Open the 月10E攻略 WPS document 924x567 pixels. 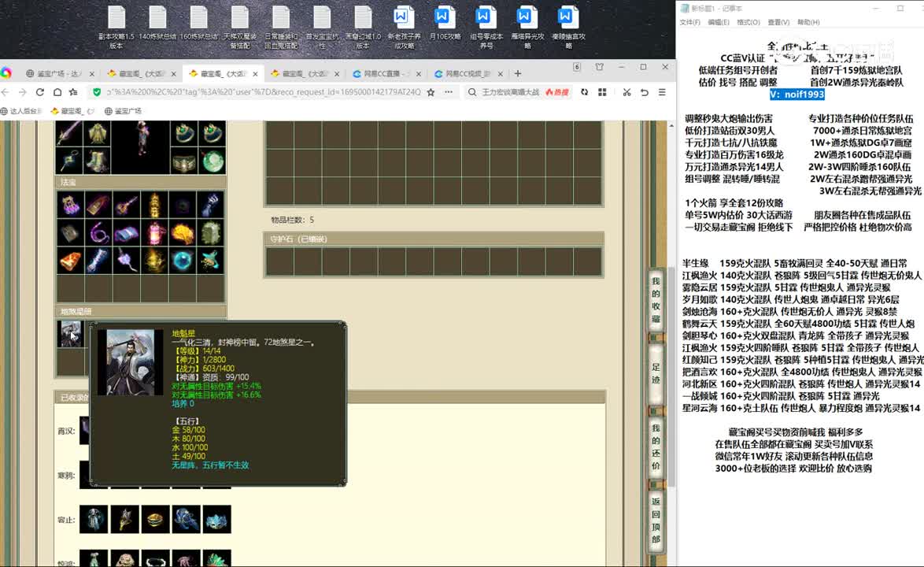pos(445,24)
